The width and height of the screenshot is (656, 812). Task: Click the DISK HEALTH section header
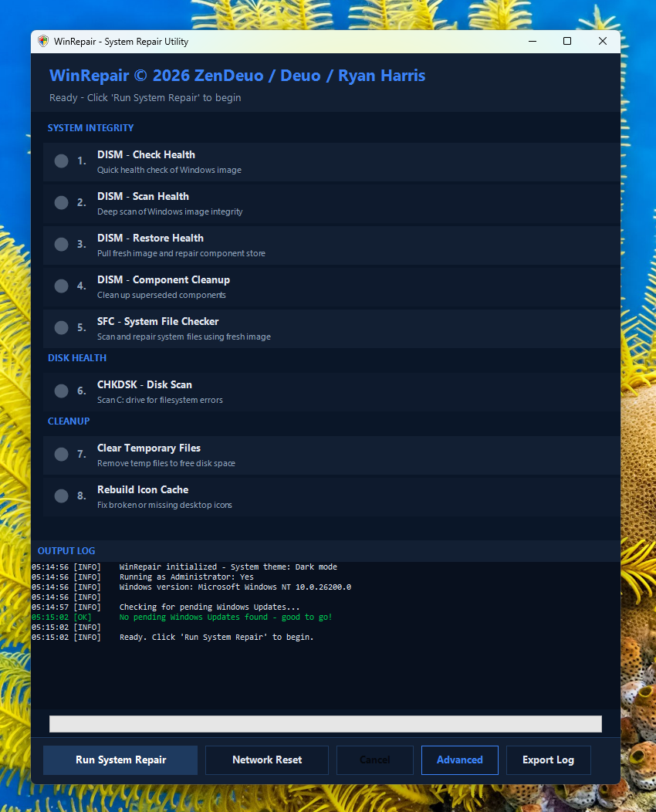pos(77,358)
